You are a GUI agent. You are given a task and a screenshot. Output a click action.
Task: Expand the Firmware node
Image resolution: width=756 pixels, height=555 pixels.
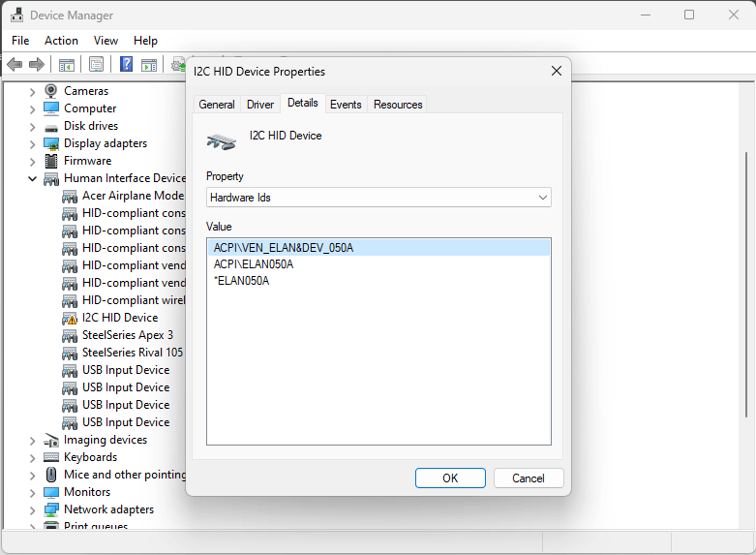[x=32, y=161]
